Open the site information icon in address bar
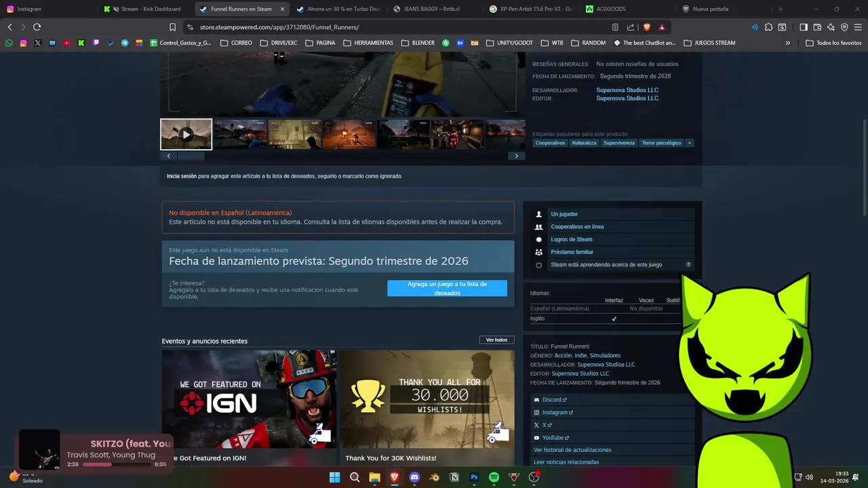The height and width of the screenshot is (488, 868). tap(191, 27)
